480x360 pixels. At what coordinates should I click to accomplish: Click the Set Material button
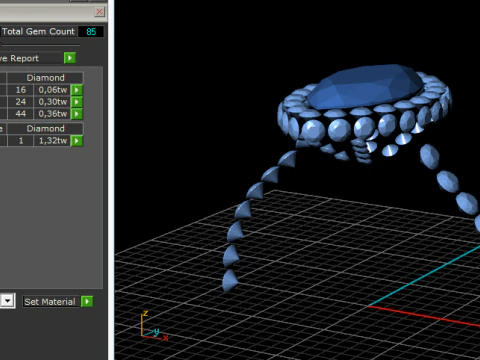(51, 302)
